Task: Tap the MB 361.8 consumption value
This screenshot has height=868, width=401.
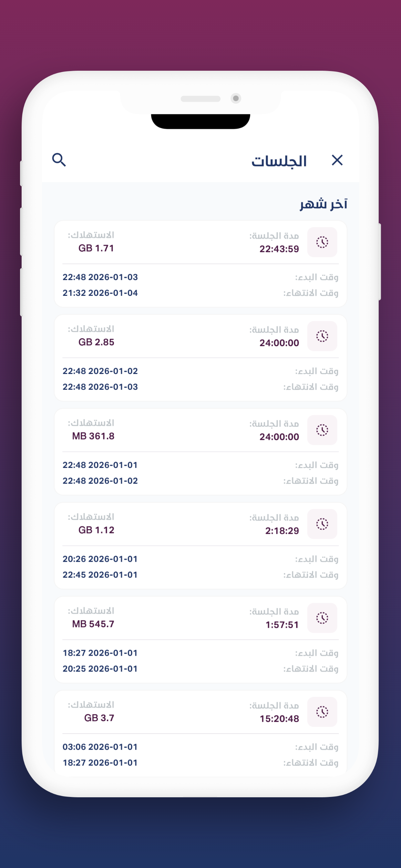Action: coord(93,436)
